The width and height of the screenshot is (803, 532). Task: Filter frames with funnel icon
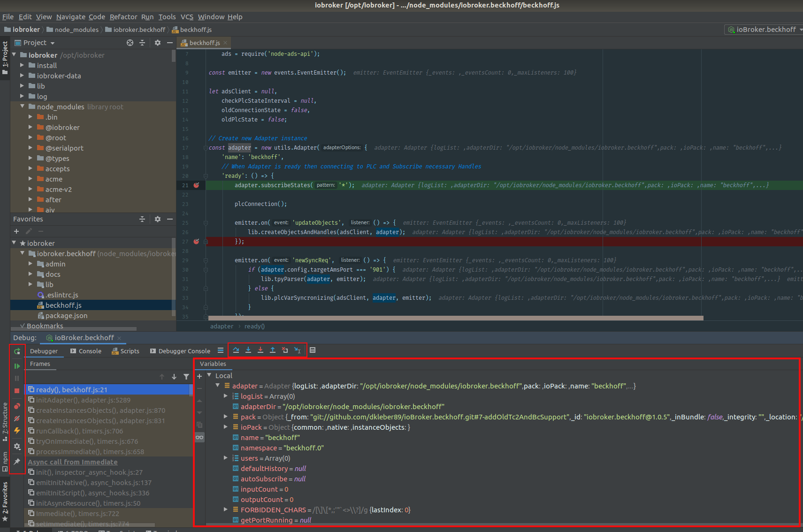[x=186, y=377]
